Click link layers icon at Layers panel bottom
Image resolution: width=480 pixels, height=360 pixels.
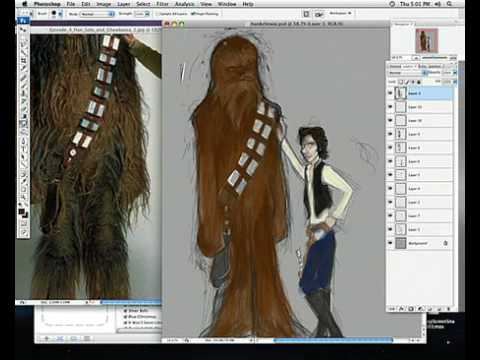pos(392,309)
